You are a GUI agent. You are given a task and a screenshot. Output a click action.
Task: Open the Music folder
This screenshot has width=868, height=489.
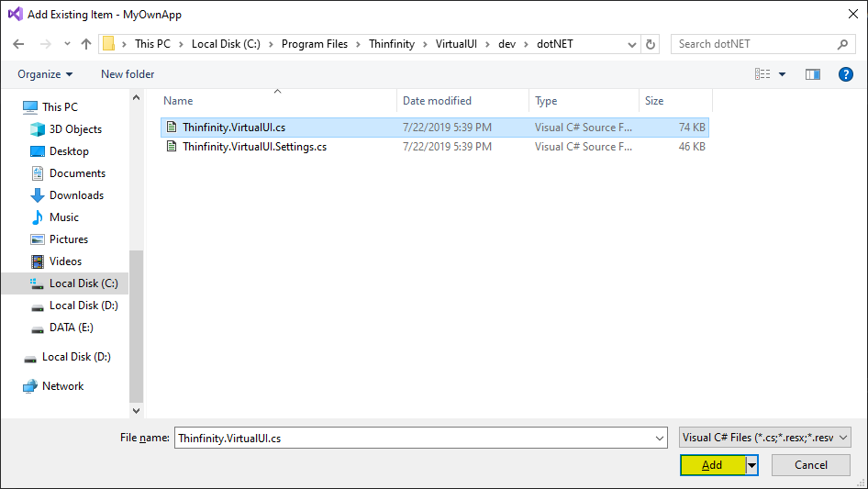pyautogui.click(x=63, y=217)
